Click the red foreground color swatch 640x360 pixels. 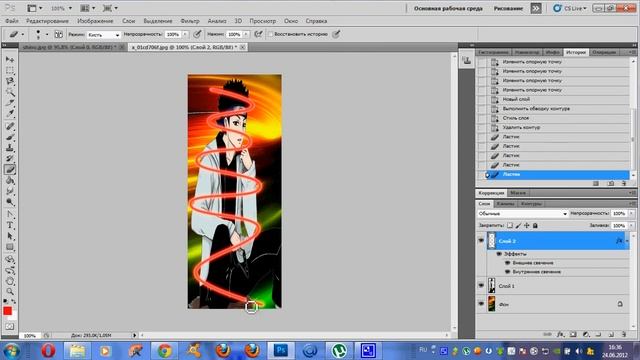tap(7, 311)
